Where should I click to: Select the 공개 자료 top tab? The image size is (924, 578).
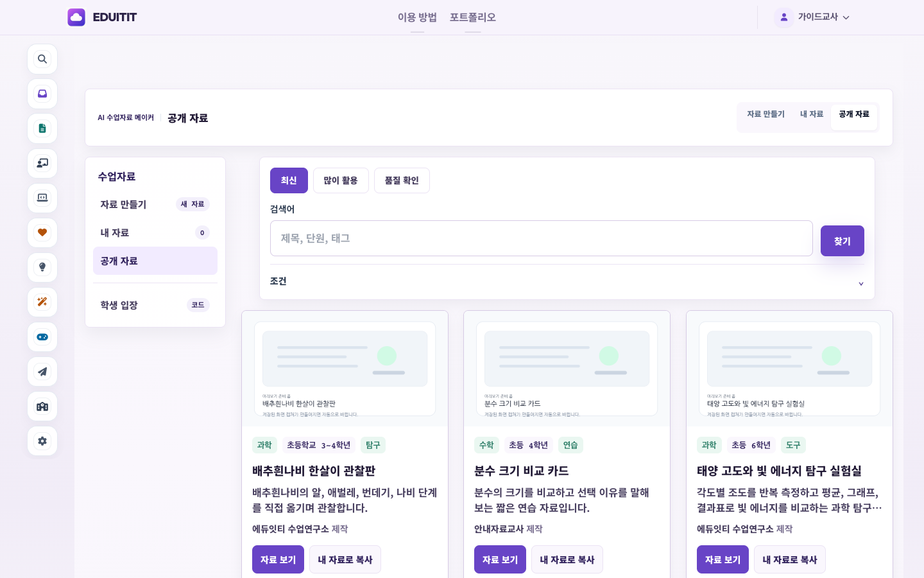854,117
